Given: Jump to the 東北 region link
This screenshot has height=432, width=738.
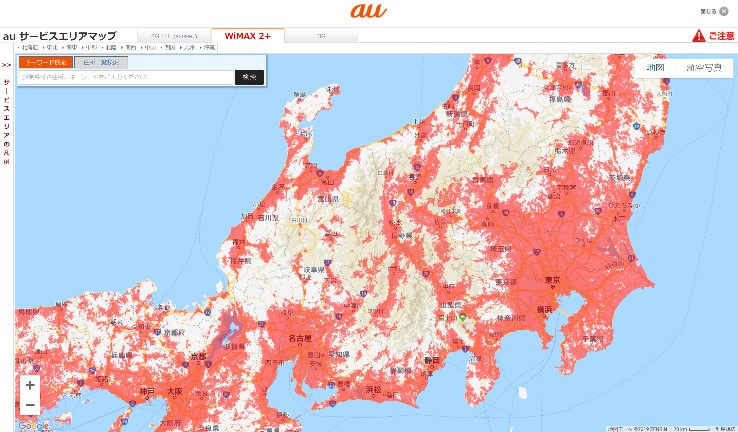Looking at the screenshot, I should pos(51,48).
